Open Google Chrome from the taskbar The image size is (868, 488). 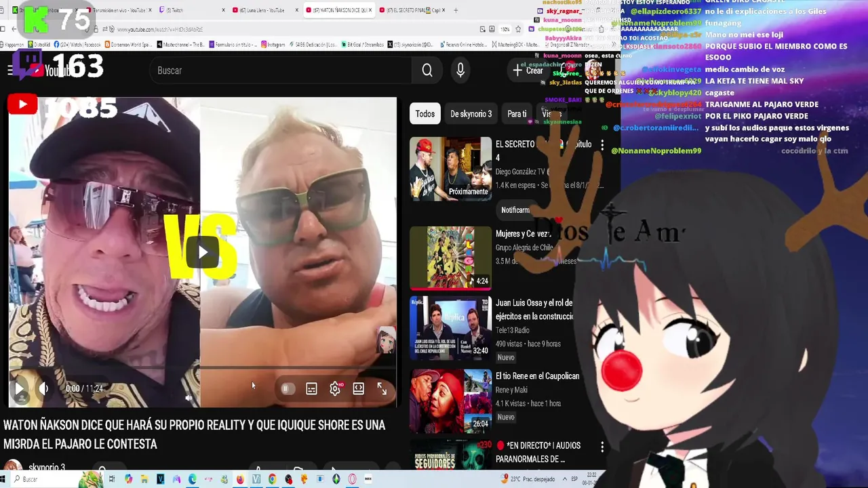pyautogui.click(x=272, y=479)
